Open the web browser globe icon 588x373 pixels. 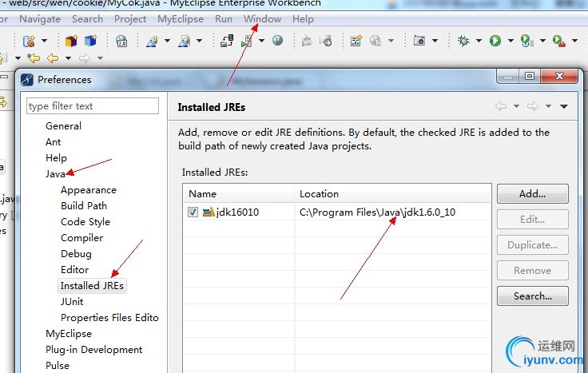click(x=277, y=40)
